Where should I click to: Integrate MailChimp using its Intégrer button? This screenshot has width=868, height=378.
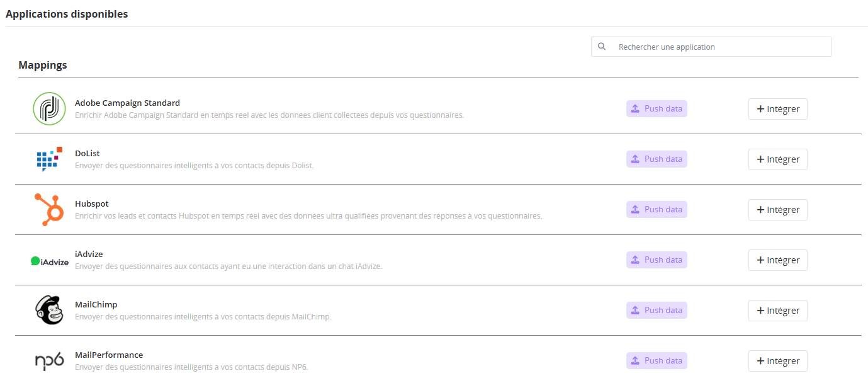[x=777, y=311]
